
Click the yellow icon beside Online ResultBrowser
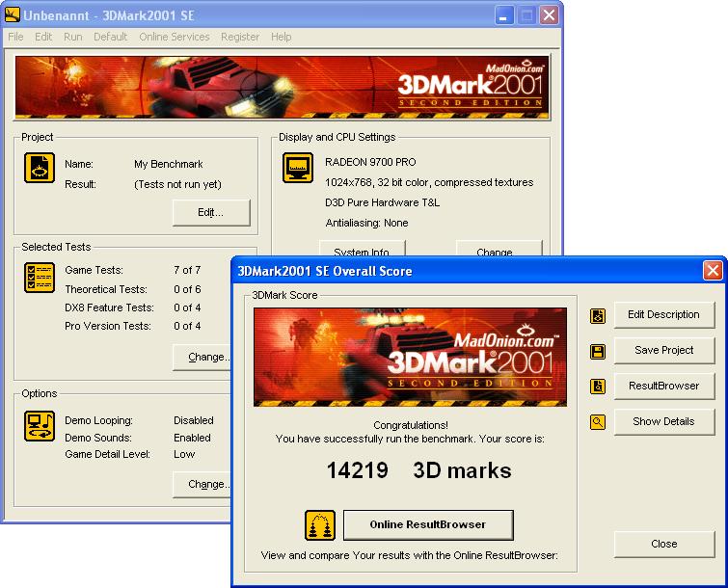pos(320,525)
